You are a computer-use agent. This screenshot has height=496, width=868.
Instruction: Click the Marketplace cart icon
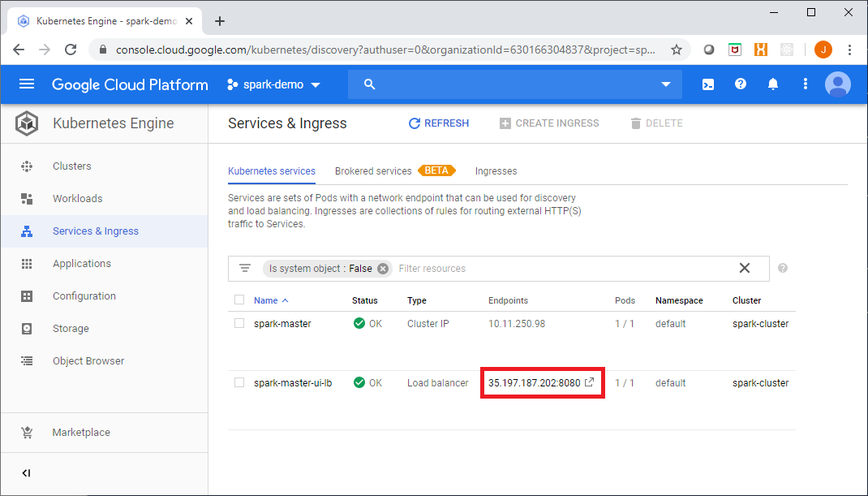[x=27, y=432]
